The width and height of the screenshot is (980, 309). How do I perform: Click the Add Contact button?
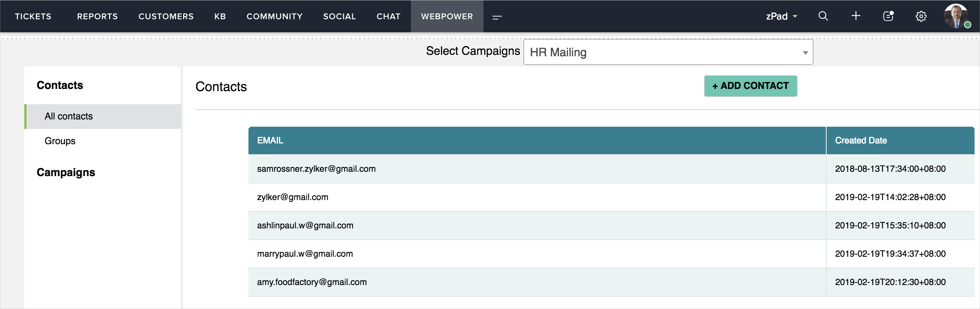pos(750,86)
